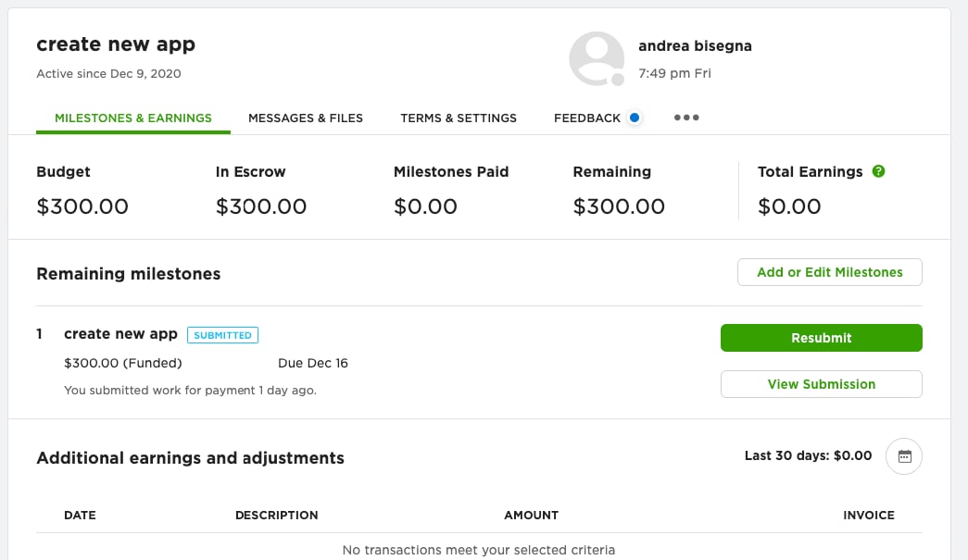This screenshot has height=560, width=968.
Task: Switch to Messages & Files tab
Action: [306, 118]
